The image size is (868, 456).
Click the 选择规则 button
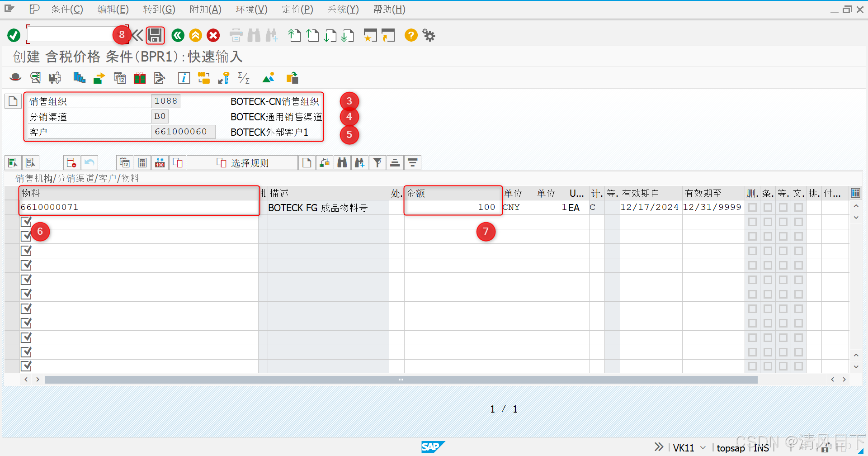(x=242, y=162)
